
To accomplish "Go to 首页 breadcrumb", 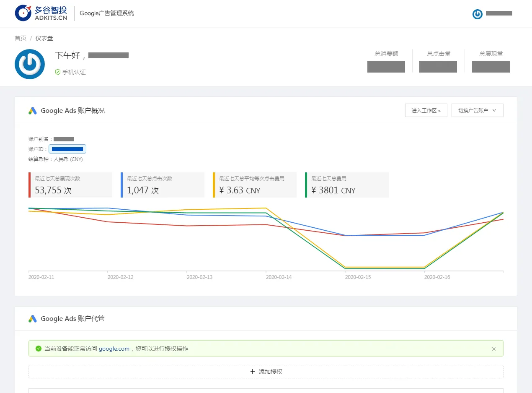I will point(21,38).
